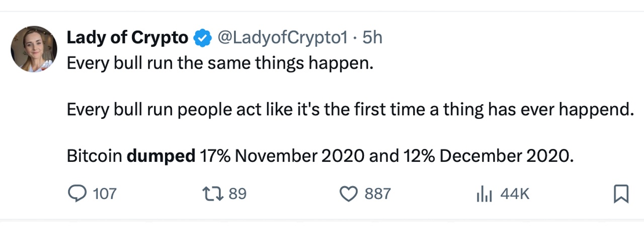Bookmark this tweet
This screenshot has width=644, height=252.
[x=621, y=194]
